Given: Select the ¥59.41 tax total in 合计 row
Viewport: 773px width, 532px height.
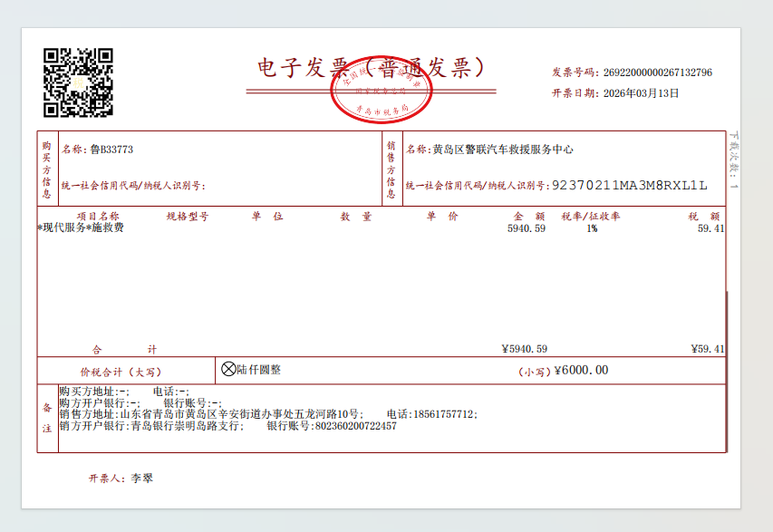Looking at the screenshot, I should [707, 349].
